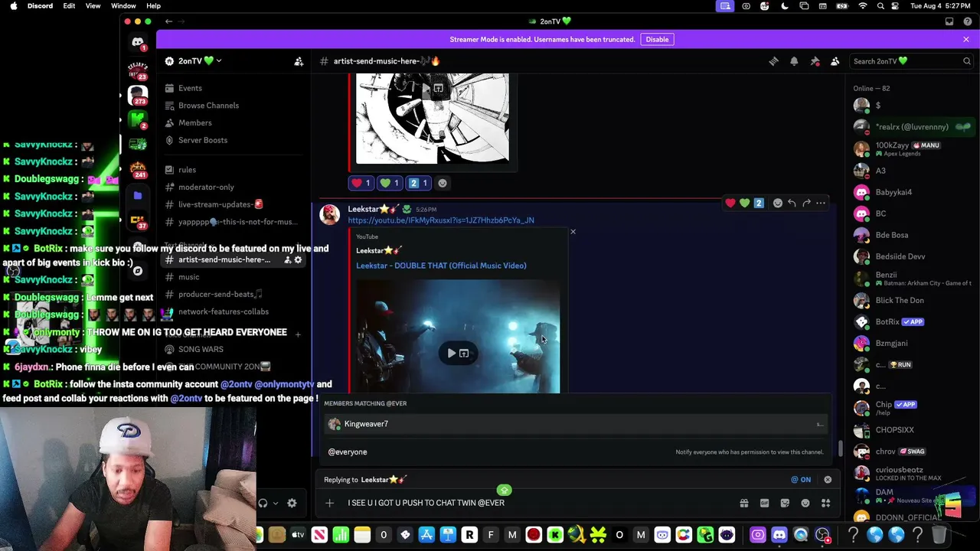Open the Window menu in menu bar
The image size is (980, 551).
pyautogui.click(x=123, y=6)
